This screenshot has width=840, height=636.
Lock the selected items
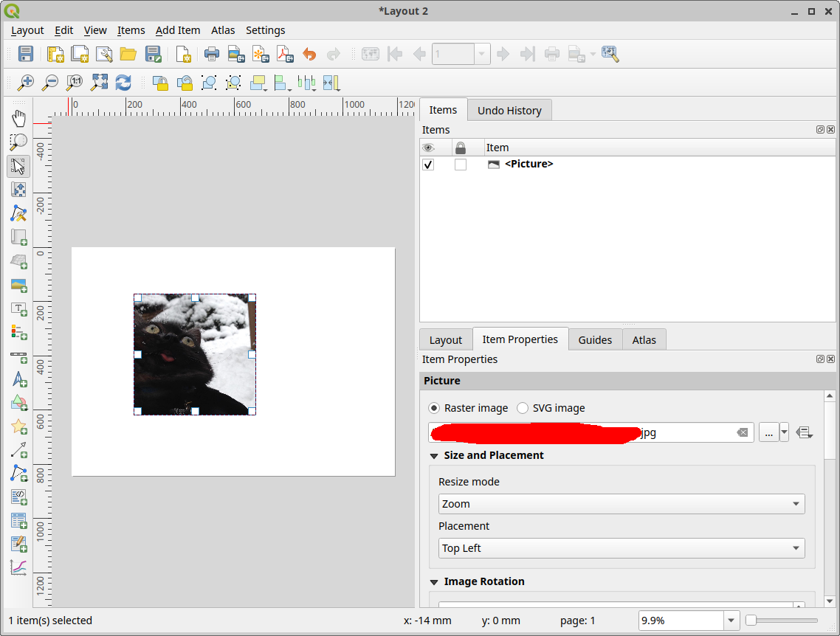[160, 83]
